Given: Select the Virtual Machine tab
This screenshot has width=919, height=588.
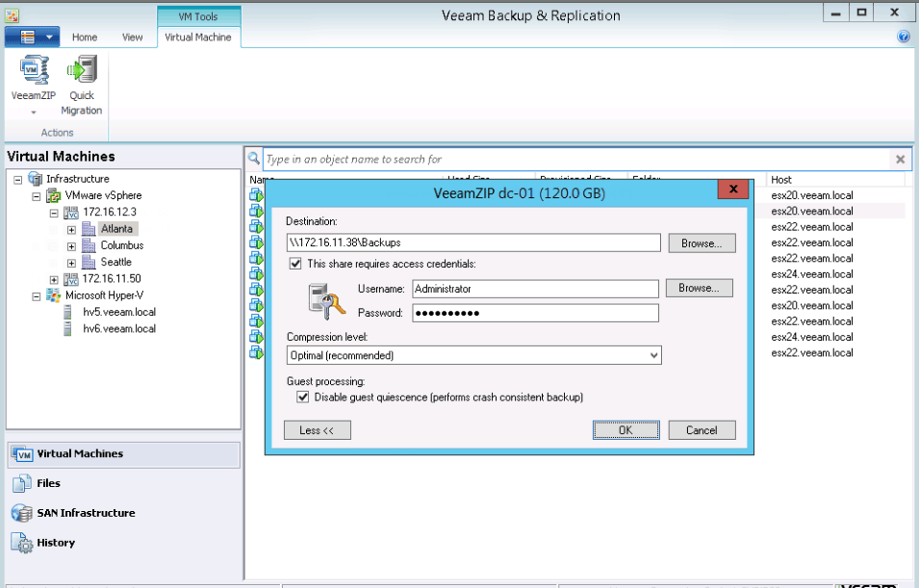Looking at the screenshot, I should pyautogui.click(x=198, y=37).
